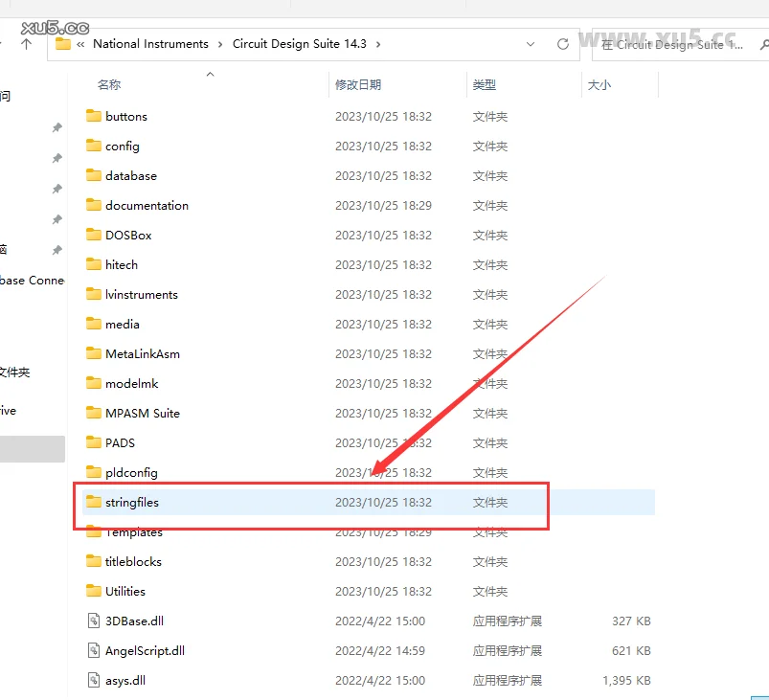Viewport: 769px width, 700px height.
Task: Sort by 修改日期 column header
Action: click(358, 85)
